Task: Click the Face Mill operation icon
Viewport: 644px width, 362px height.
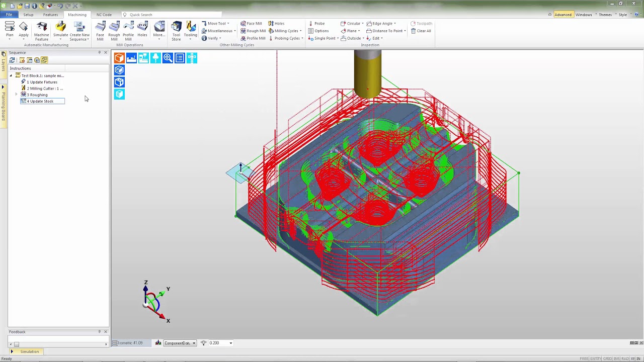Action: tap(100, 30)
